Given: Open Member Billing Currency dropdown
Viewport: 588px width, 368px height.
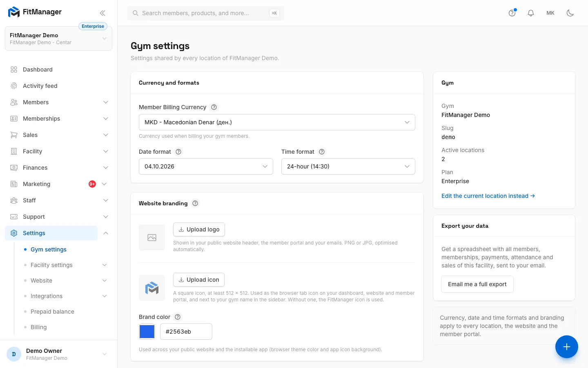Looking at the screenshot, I should (277, 122).
